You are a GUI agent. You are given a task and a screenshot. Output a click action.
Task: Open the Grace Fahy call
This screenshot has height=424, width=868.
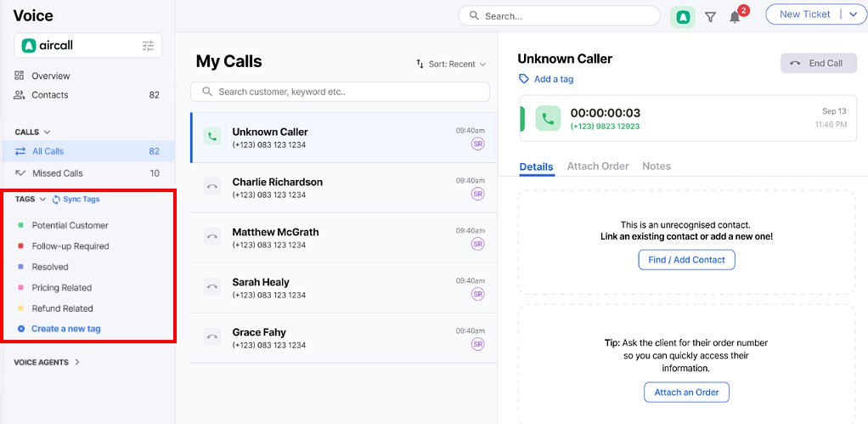click(343, 337)
